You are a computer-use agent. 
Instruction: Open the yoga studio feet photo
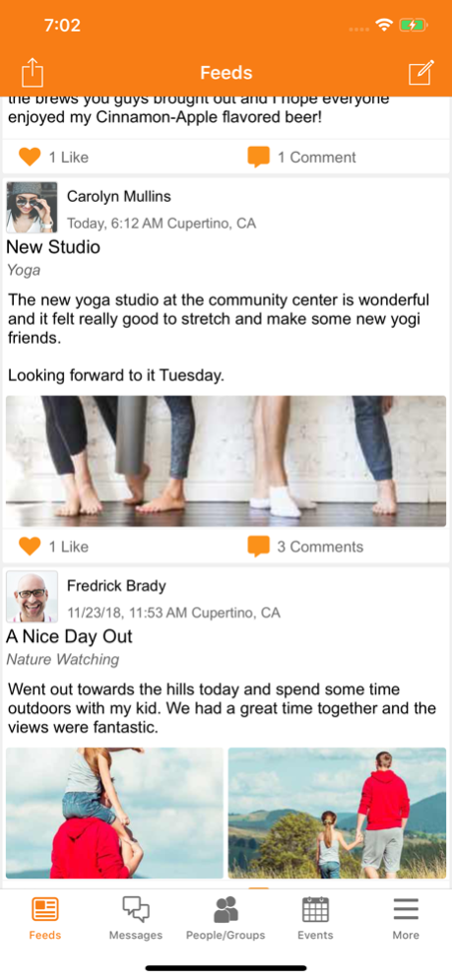coord(226,461)
